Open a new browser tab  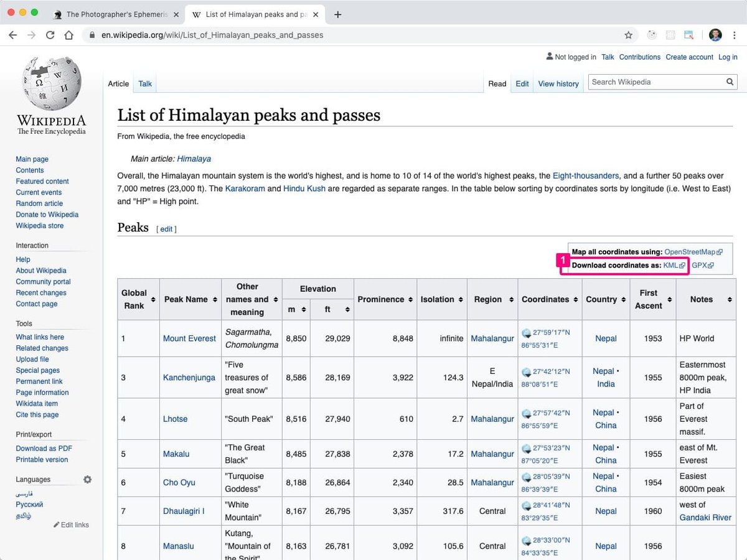pyautogui.click(x=338, y=14)
